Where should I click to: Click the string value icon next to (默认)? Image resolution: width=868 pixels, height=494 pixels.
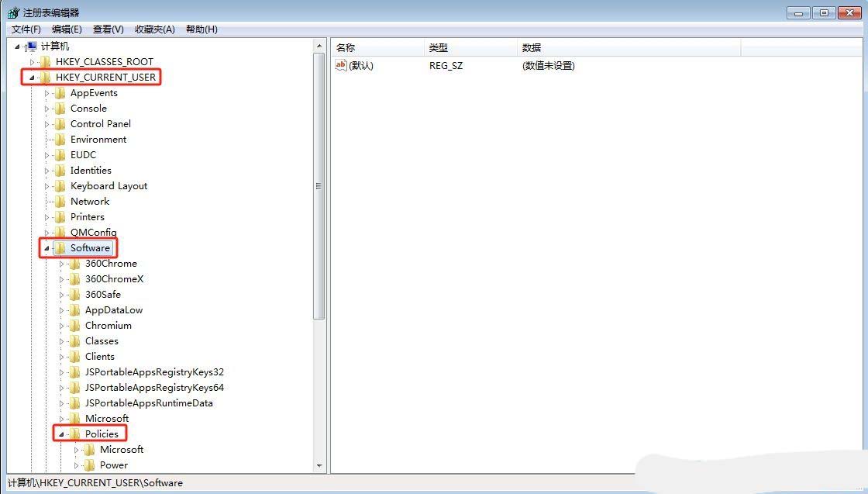pos(341,66)
